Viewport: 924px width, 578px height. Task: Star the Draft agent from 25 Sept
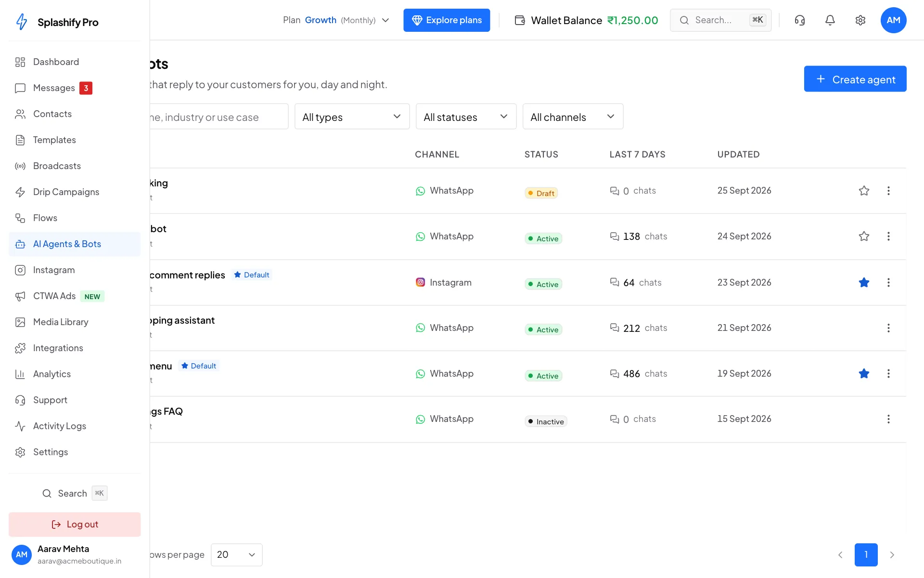864,191
